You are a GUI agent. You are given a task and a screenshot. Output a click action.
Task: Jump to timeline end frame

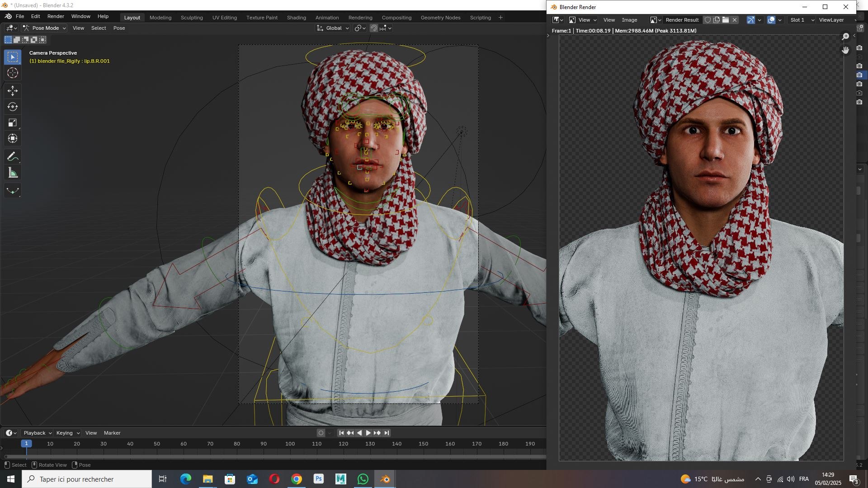pos(387,433)
